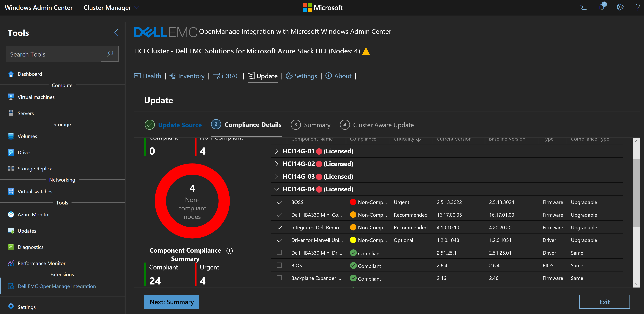Open the notifications bell icon
Image resolution: width=644 pixels, height=314 pixels.
pos(602,7)
